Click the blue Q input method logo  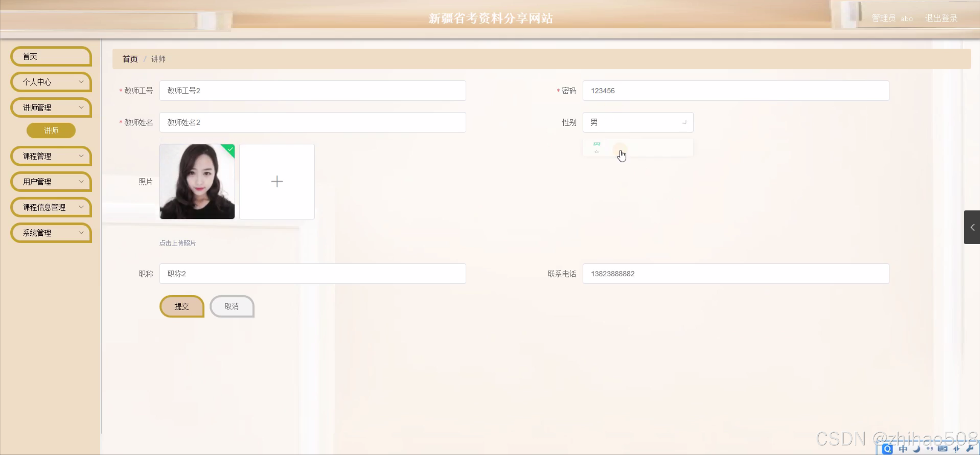tap(887, 448)
